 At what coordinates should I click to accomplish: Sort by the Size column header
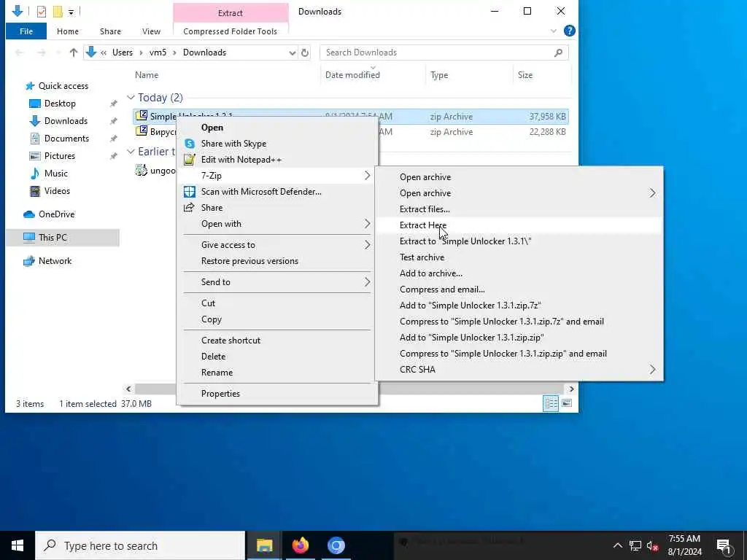pos(542,75)
